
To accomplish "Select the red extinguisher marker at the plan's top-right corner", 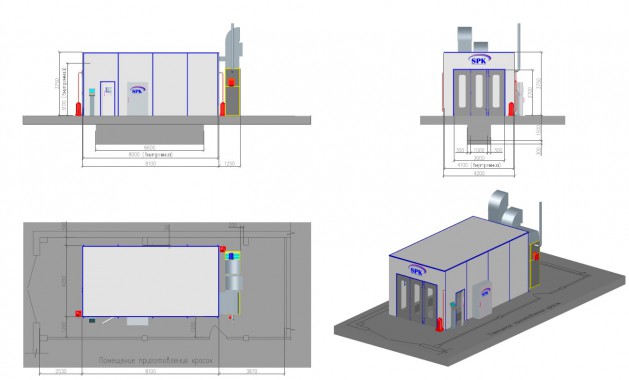I will click(223, 249).
